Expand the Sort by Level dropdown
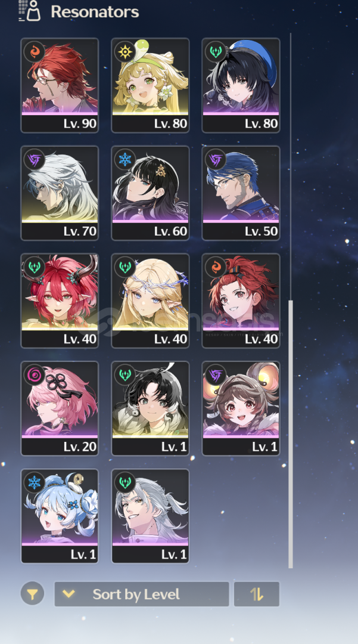The height and width of the screenshot is (644, 358). 142,594
